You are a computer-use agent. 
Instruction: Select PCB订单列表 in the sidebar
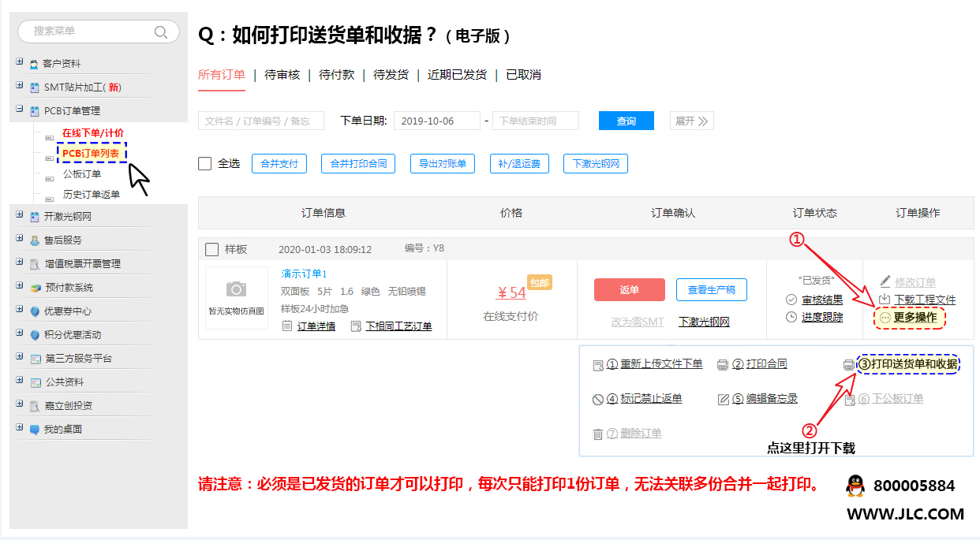point(90,153)
